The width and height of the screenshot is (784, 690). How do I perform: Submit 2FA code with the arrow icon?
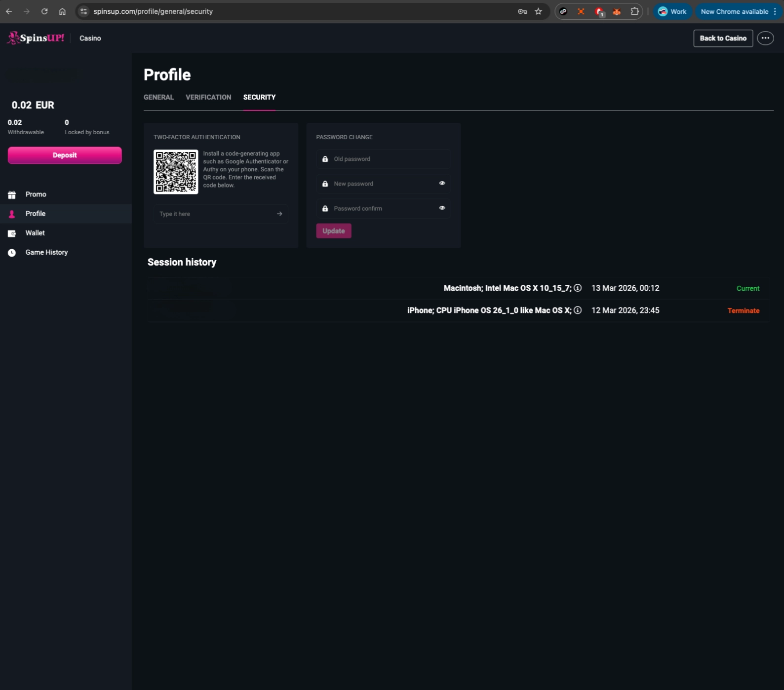pyautogui.click(x=279, y=214)
